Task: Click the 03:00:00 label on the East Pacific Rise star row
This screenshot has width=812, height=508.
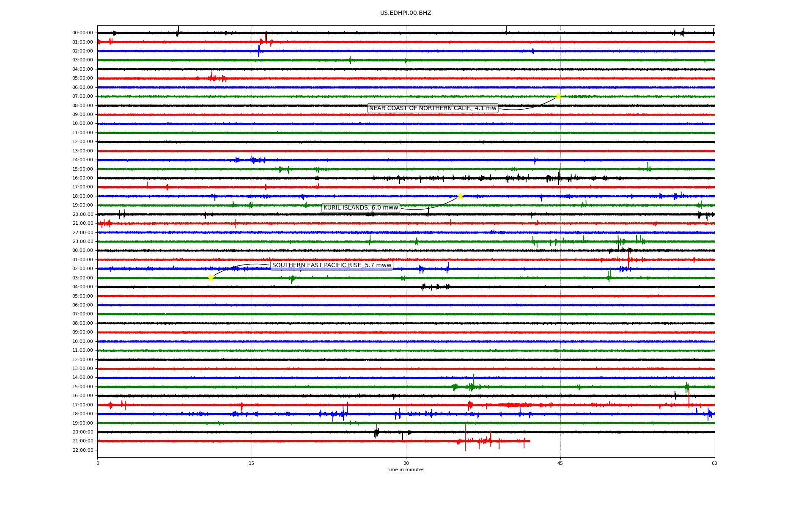Action: (x=82, y=278)
